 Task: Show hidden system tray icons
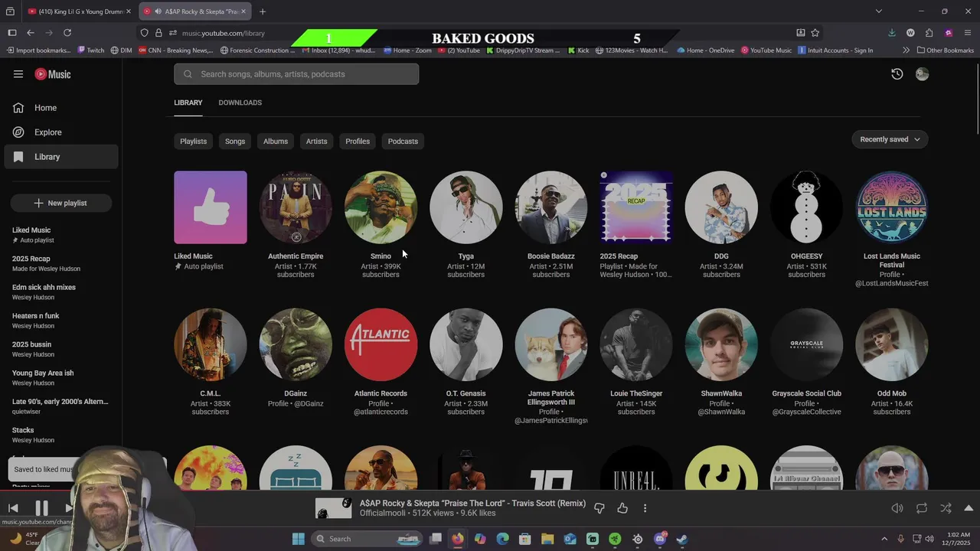[x=884, y=539]
